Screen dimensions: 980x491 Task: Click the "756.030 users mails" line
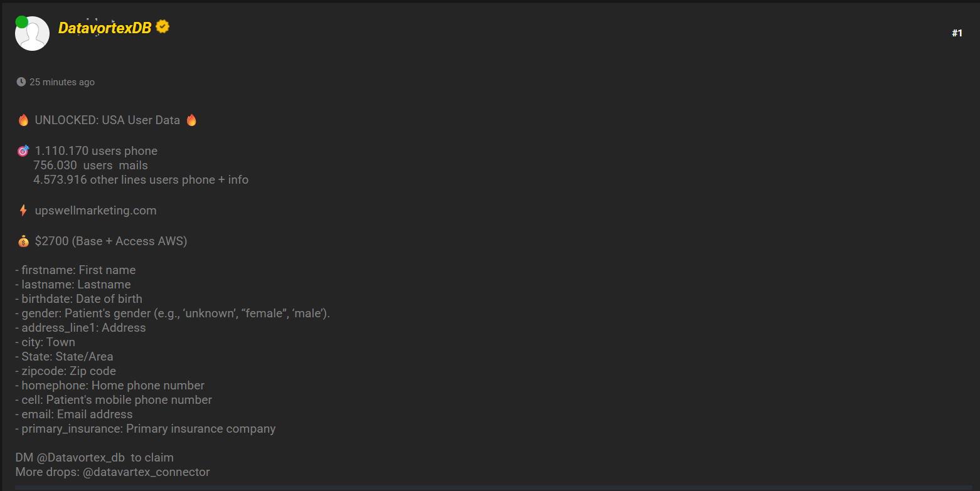click(x=90, y=166)
